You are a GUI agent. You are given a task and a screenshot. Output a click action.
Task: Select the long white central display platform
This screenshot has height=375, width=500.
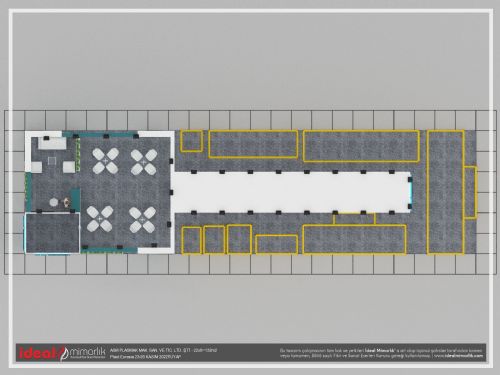292,192
